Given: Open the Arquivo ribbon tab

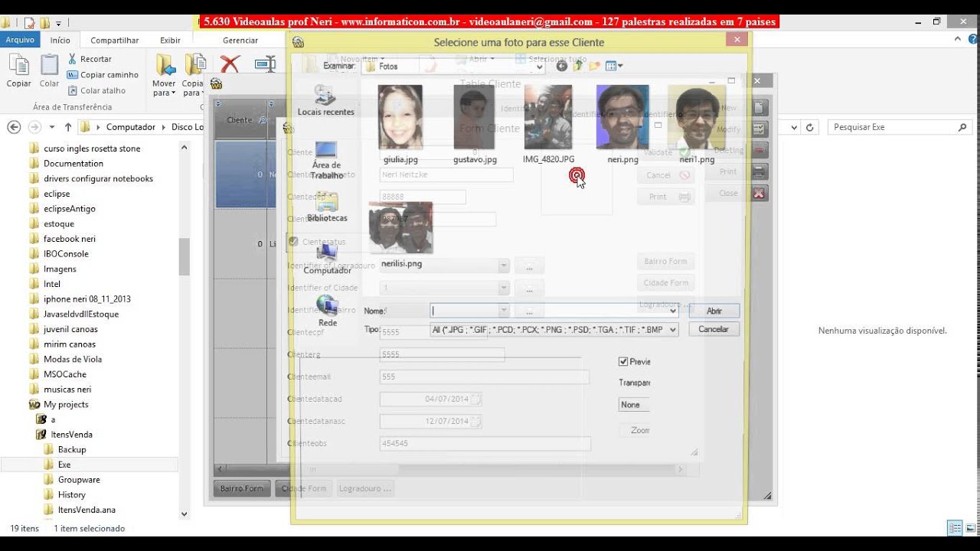Looking at the screenshot, I should click(x=20, y=40).
